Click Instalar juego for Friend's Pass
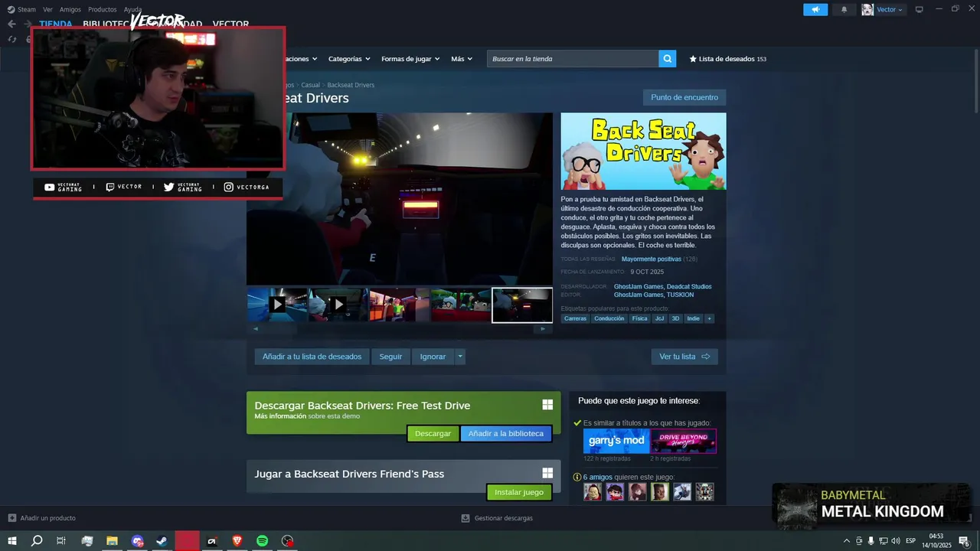Screen dimensions: 980x551 [519, 492]
